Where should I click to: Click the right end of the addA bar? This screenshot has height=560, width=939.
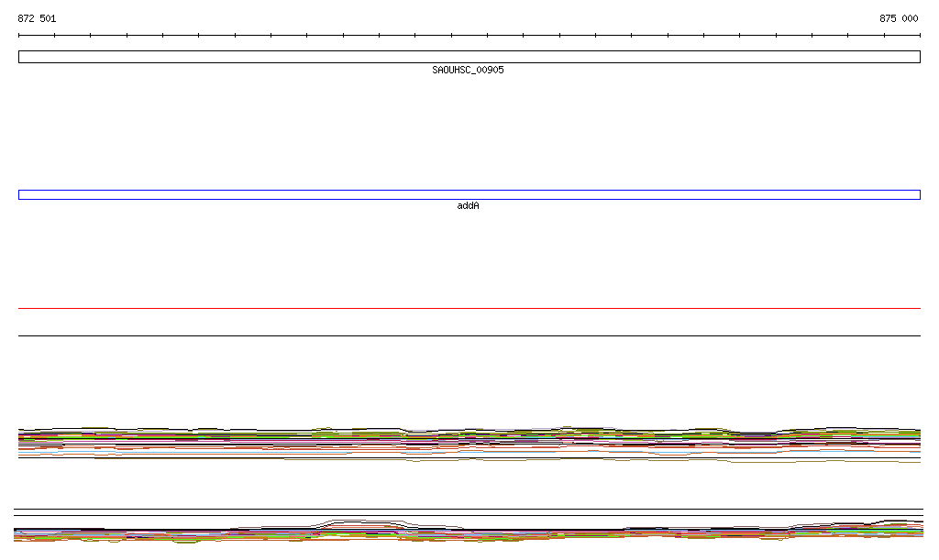pyautogui.click(x=917, y=194)
